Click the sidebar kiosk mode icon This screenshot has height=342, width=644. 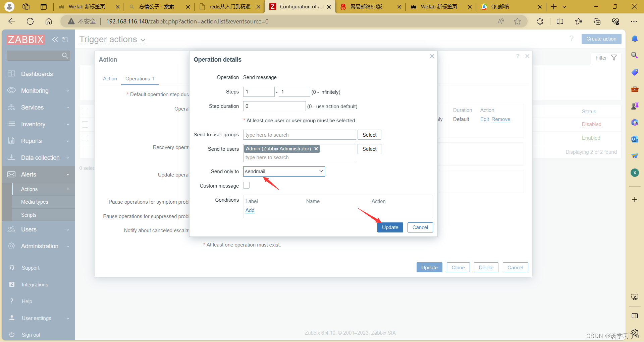coord(65,40)
